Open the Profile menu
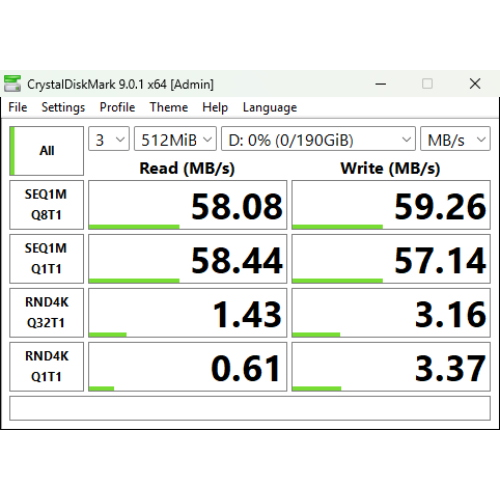Viewport: 500px width, 500px height. pyautogui.click(x=117, y=107)
